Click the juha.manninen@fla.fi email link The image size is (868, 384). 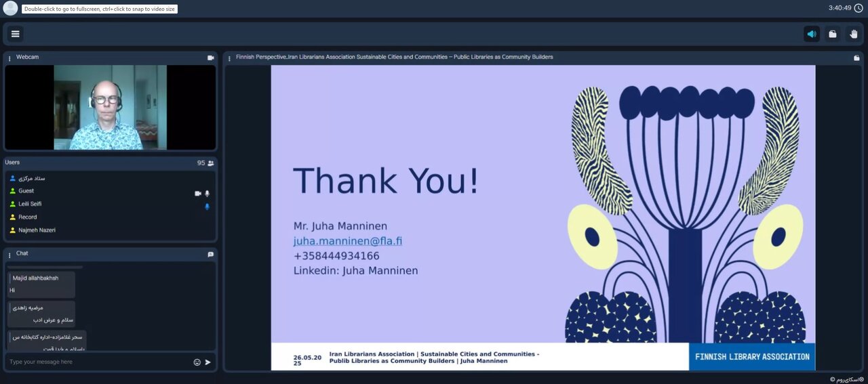coord(348,241)
